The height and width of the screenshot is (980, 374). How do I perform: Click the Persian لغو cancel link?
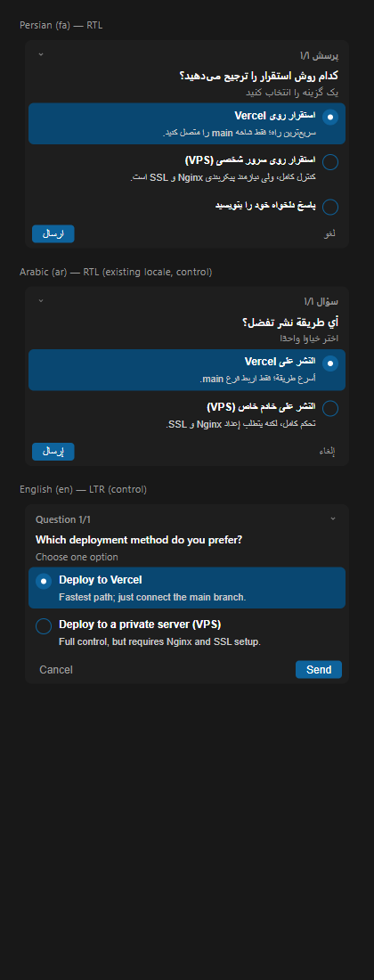point(329,233)
